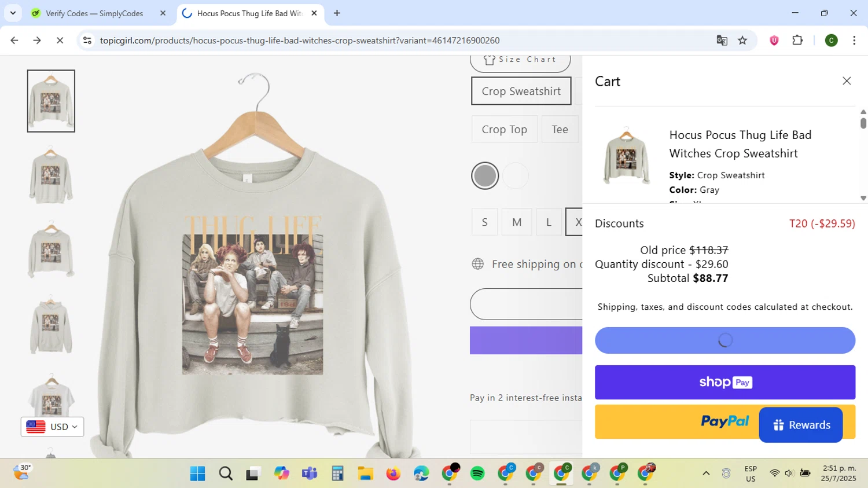Switch to Hocus Pocus Thug Life tab
Image resolution: width=868 pixels, height=488 pixels.
[x=250, y=13]
